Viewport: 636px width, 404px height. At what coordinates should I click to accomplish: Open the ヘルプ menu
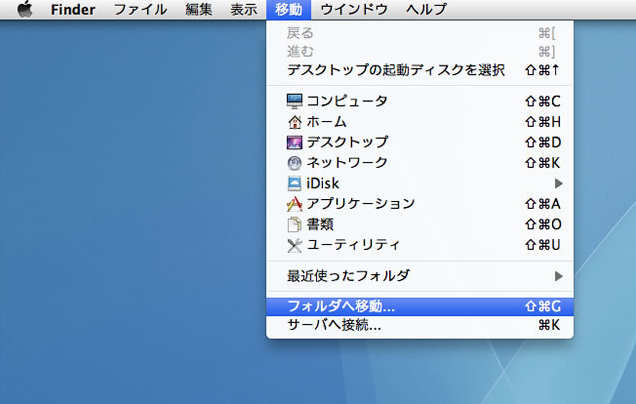click(x=427, y=10)
